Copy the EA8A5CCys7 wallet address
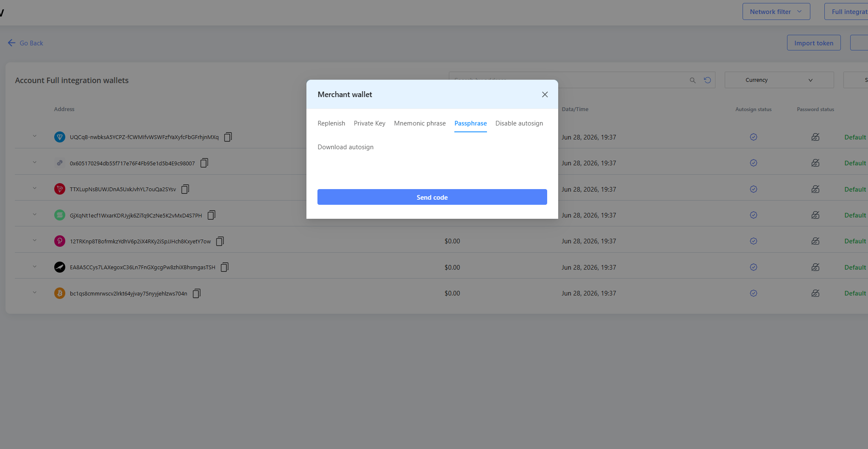The image size is (868, 449). (x=225, y=267)
